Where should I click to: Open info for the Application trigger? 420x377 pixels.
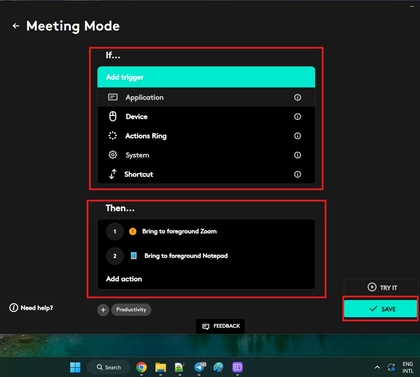tap(297, 97)
